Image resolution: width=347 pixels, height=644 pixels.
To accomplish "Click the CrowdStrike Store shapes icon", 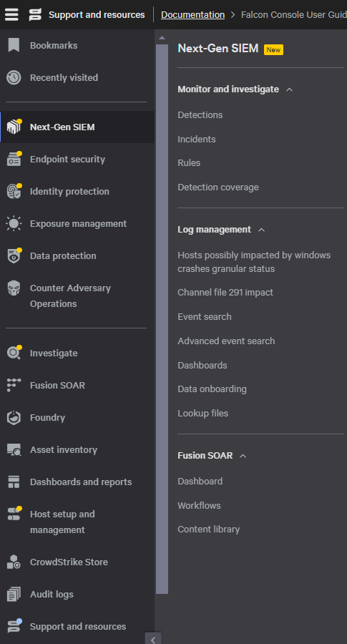I will click(14, 562).
